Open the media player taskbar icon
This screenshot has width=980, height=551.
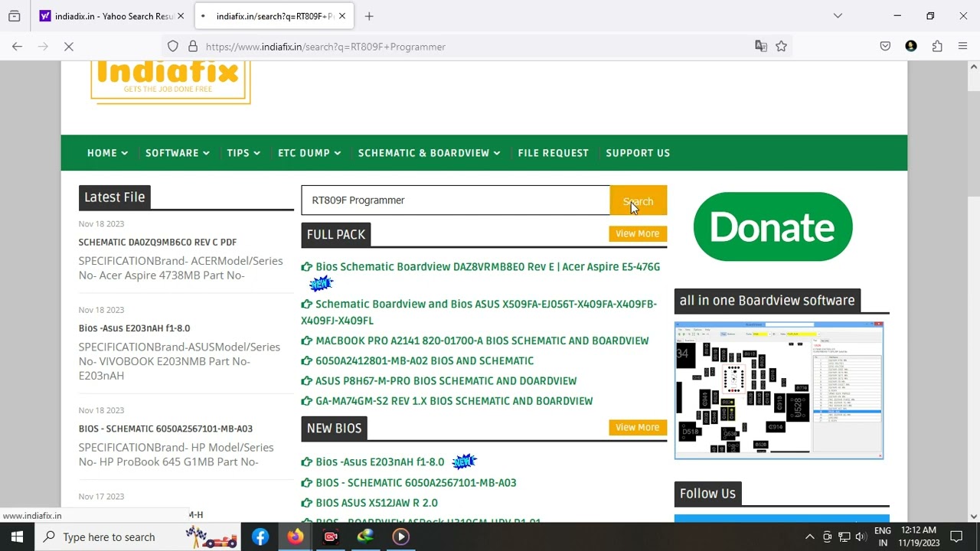pos(401,537)
